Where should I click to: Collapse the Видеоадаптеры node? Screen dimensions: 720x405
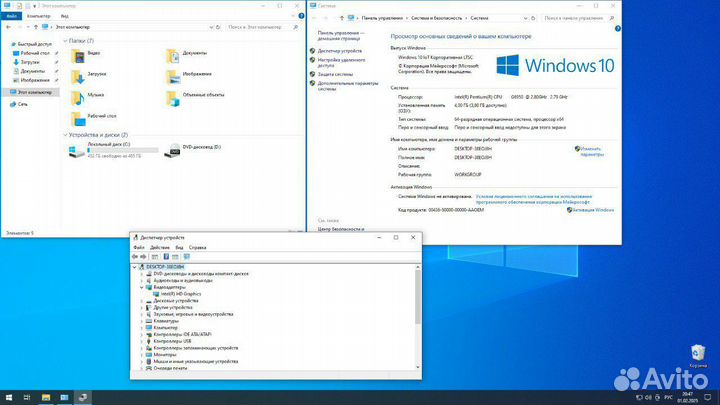click(x=142, y=287)
